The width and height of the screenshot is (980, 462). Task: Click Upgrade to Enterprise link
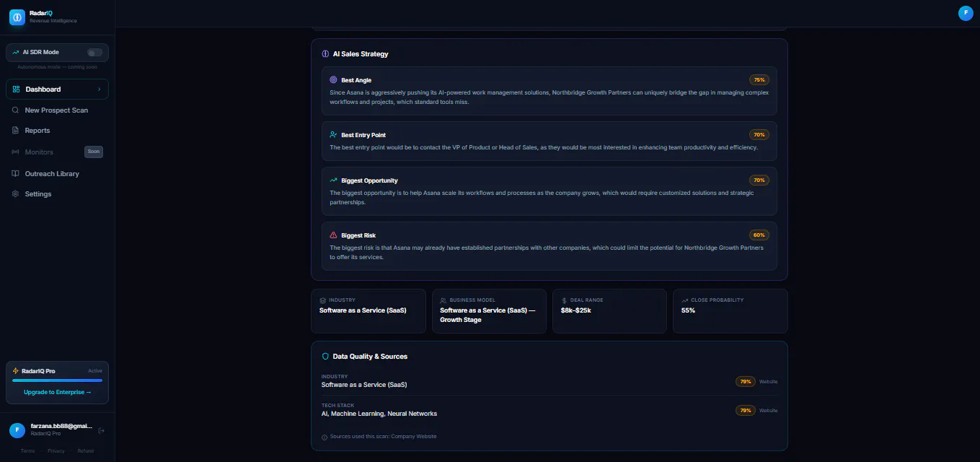(x=57, y=392)
